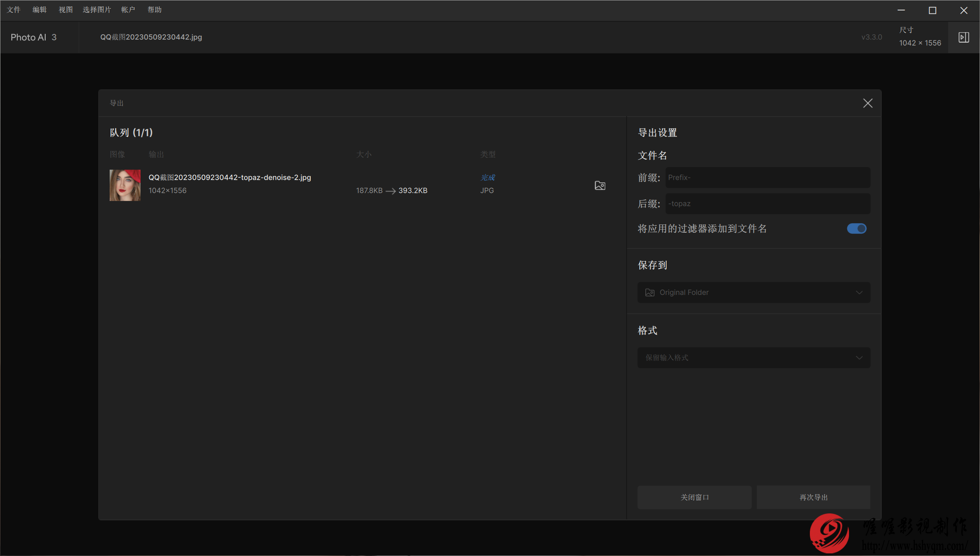Click the 1042 × 1556 size readout in header

(x=920, y=43)
